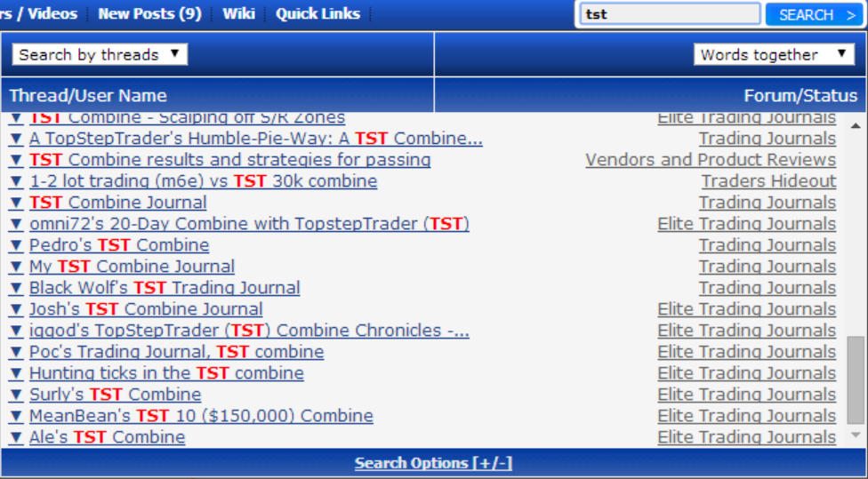Viewport: 868px width, 479px height.
Task: Expand arrow beside '1-2 lot trading (m6e)' thread
Action: (15, 181)
